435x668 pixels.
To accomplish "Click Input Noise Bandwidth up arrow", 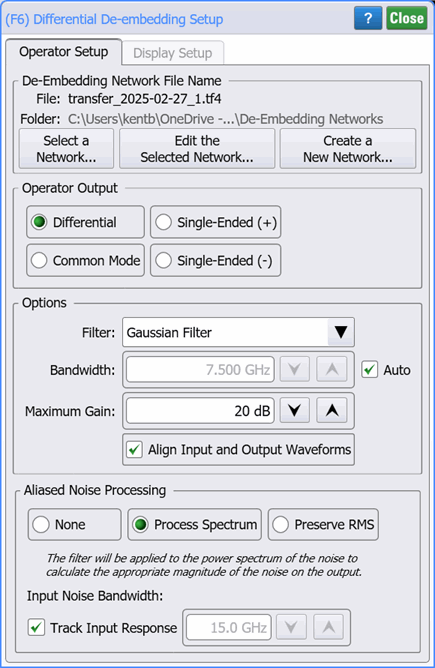I will [328, 627].
